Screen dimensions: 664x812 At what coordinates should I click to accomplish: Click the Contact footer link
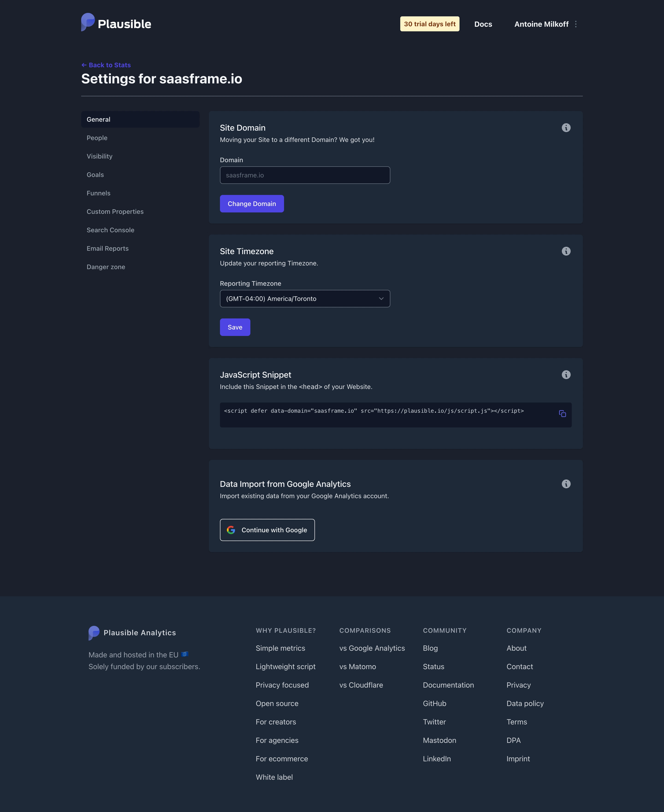point(519,666)
